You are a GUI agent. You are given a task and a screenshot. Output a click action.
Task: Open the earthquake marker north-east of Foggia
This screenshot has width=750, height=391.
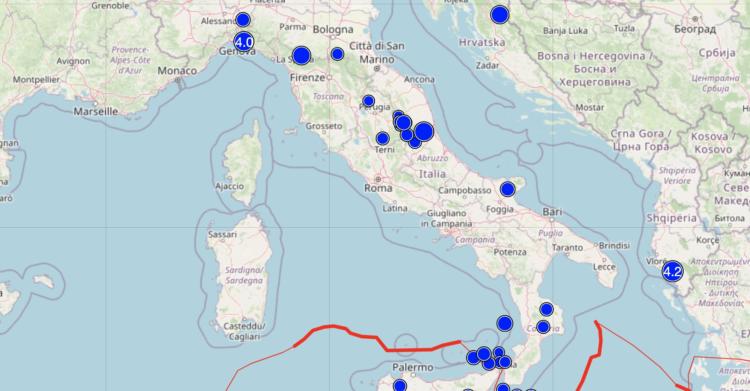tap(507, 190)
